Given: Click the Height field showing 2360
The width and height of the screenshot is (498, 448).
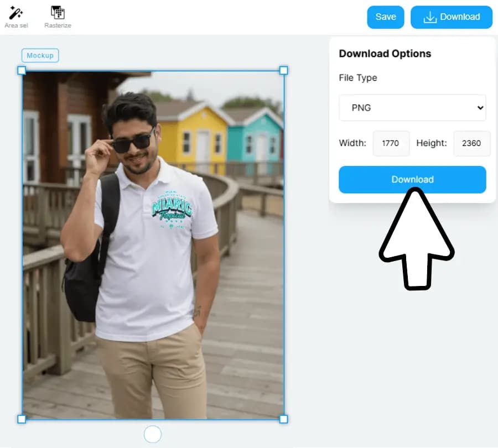Looking at the screenshot, I should tap(471, 143).
